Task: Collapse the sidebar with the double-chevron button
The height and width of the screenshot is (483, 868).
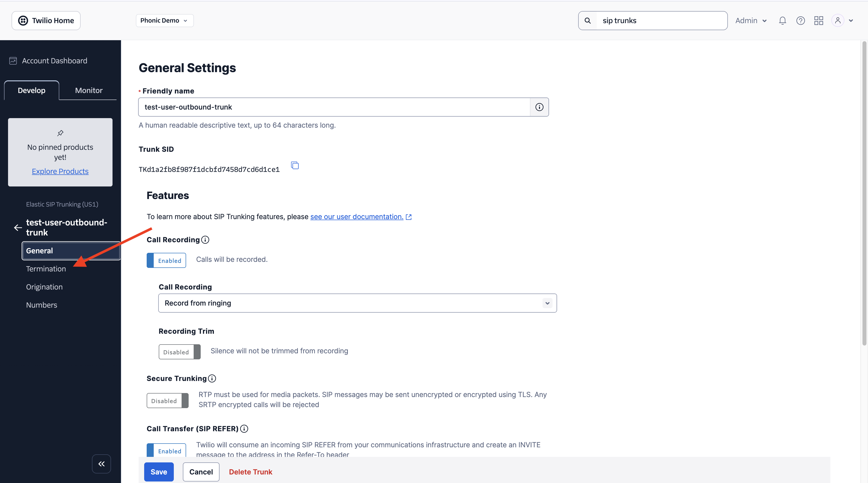Action: pos(101,464)
